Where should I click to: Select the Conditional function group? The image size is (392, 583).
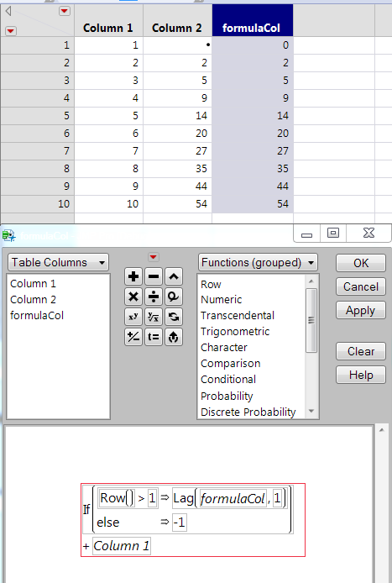[228, 379]
